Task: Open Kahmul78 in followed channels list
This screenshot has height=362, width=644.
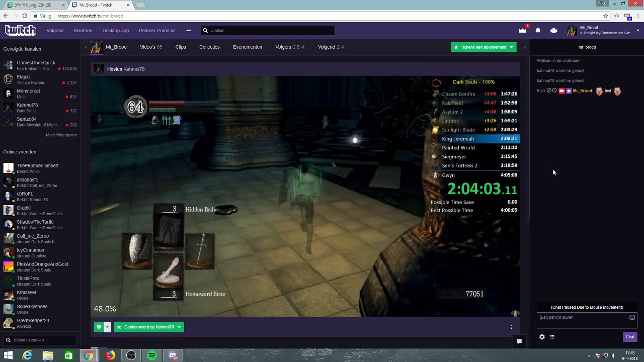Action: [40, 108]
